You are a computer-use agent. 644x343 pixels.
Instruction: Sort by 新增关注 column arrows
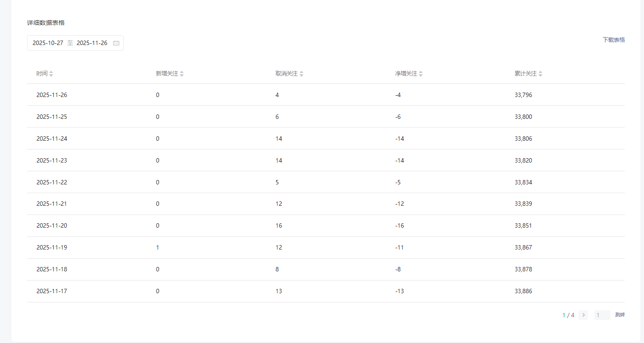(182, 74)
